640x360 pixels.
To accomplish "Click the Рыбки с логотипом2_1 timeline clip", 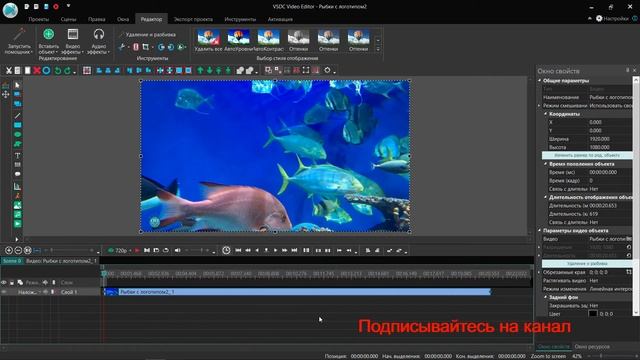I will pyautogui.click(x=297, y=292).
